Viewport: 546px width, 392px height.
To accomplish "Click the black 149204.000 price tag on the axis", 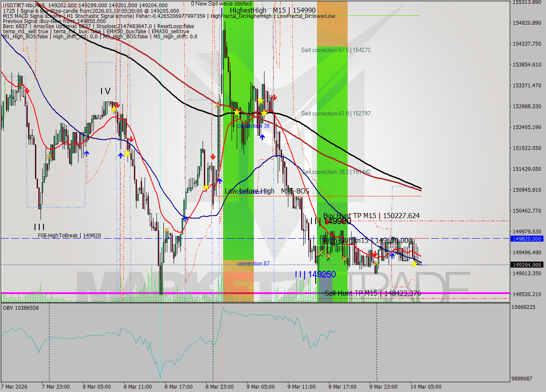I will [x=528, y=264].
